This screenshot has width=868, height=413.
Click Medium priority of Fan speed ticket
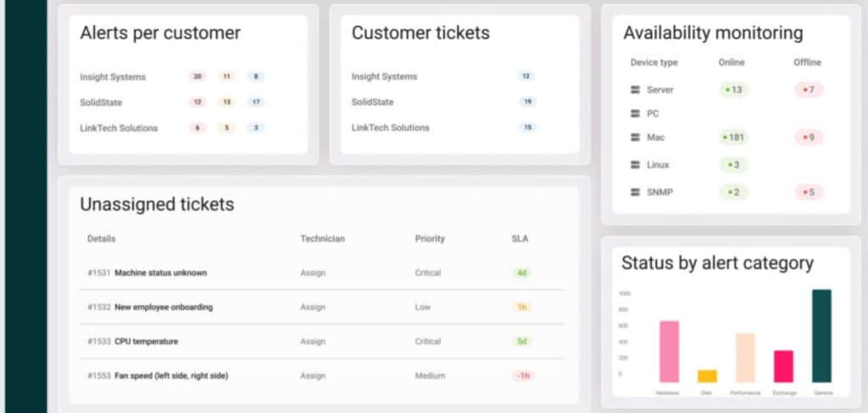tap(430, 376)
